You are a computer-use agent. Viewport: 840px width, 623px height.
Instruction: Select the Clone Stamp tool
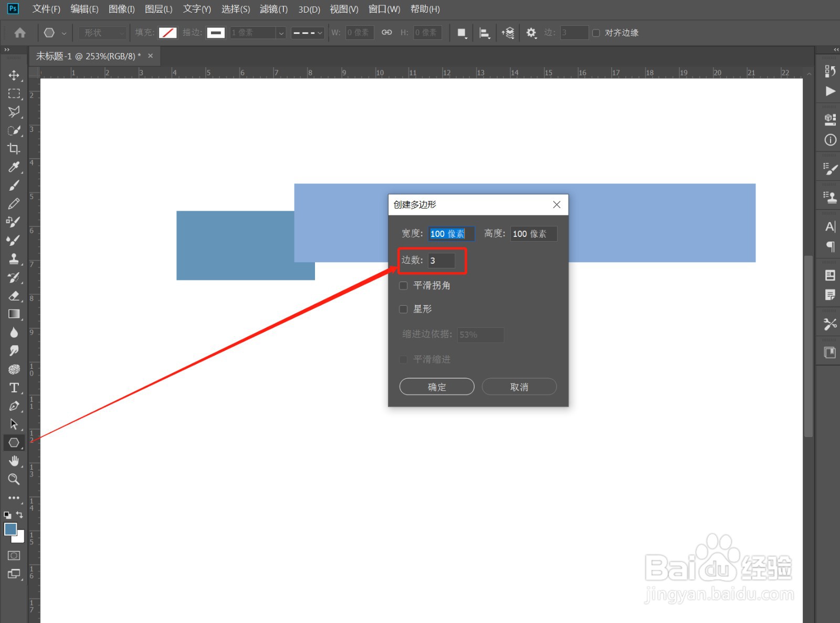point(14,258)
